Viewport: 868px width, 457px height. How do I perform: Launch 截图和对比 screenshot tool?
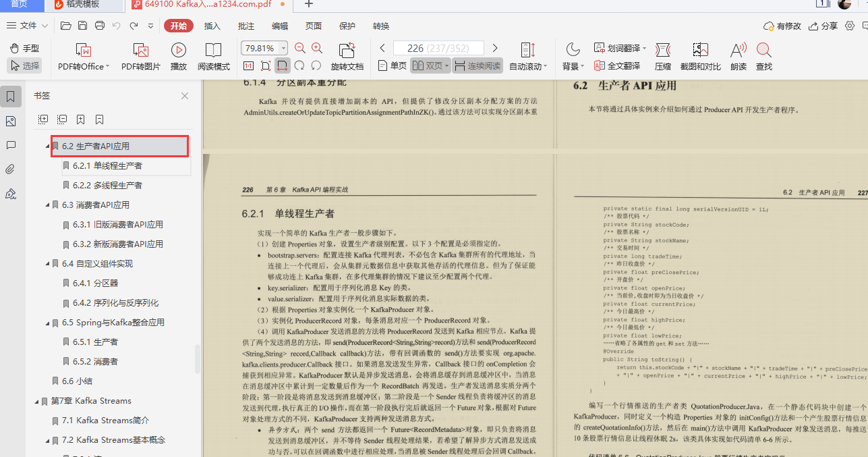click(701, 56)
